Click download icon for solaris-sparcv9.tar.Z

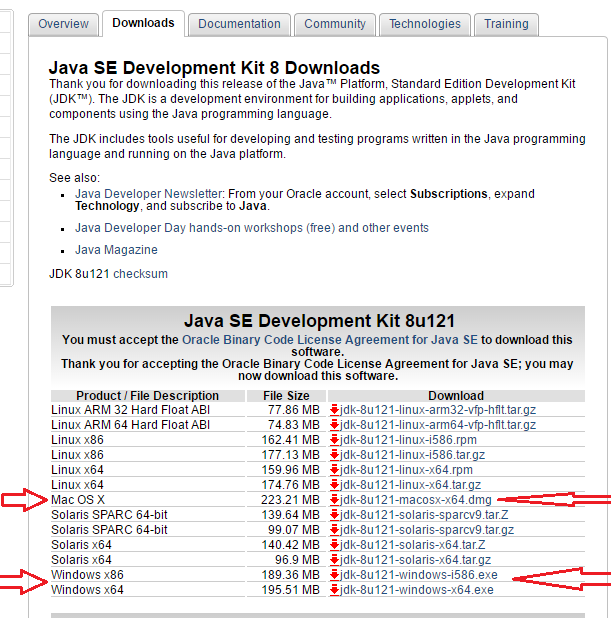pyautogui.click(x=335, y=515)
